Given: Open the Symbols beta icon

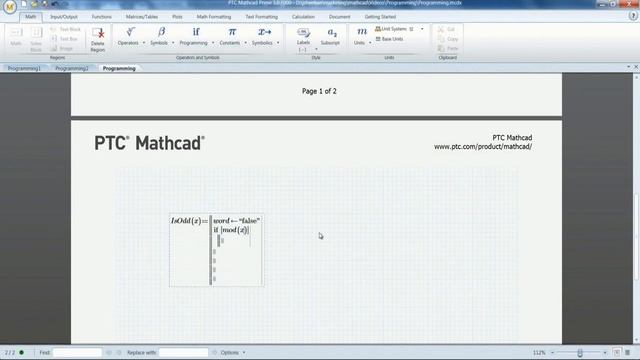Looking at the screenshot, I should [161, 32].
